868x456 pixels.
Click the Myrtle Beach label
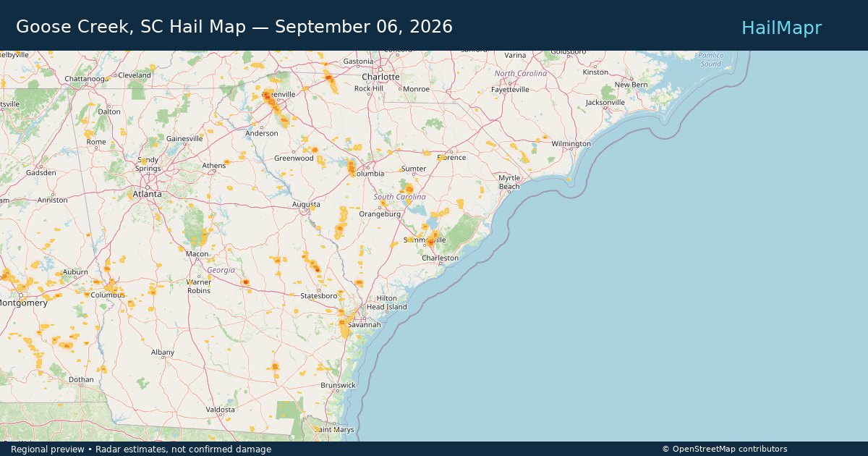[x=509, y=182]
